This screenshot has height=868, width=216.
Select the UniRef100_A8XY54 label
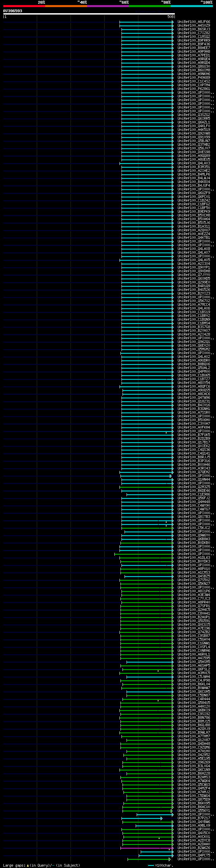pos(194,383)
